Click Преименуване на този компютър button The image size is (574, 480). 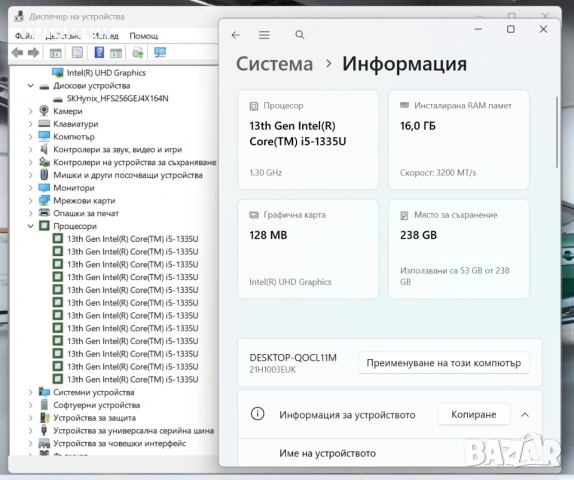pyautogui.click(x=444, y=363)
